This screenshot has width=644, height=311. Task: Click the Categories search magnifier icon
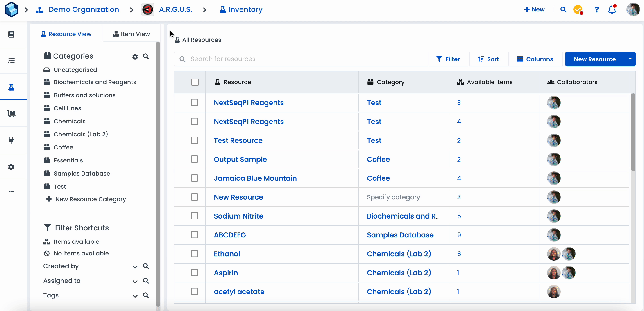146,56
